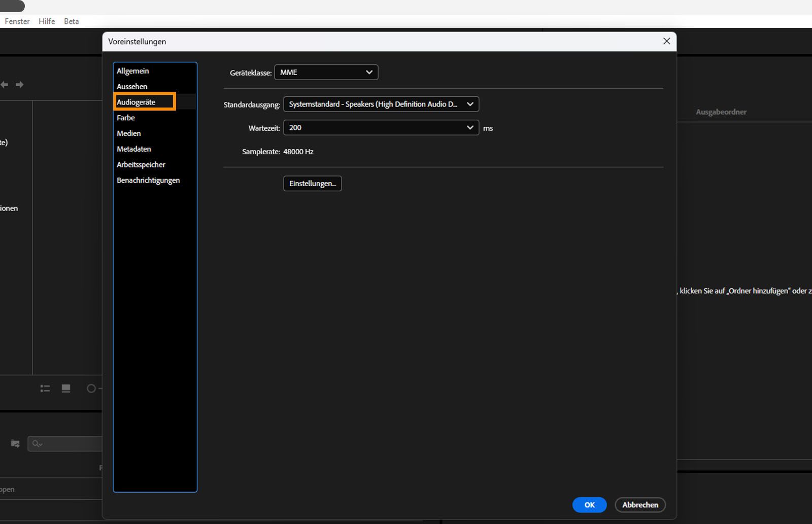
Task: Click the folder icon beside the search field
Action: pos(15,444)
